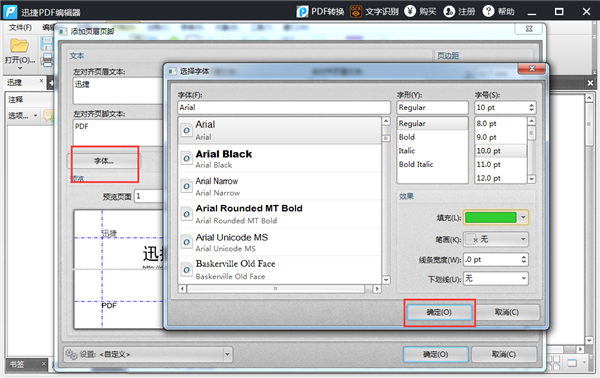Click 取消(C) in header footer dialog
The width and height of the screenshot is (600, 378).
(504, 354)
